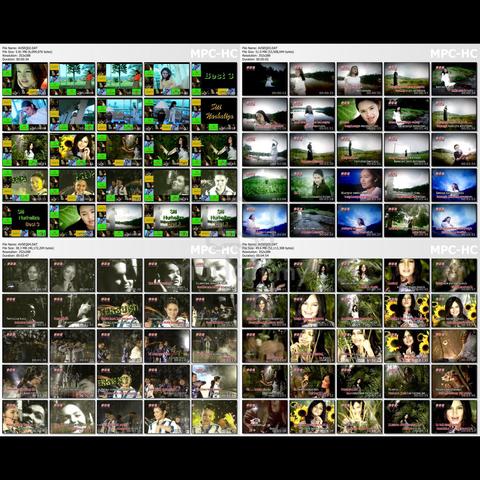Open the golden cursive title card thumbnail
The image size is (480, 480).
point(214,114)
